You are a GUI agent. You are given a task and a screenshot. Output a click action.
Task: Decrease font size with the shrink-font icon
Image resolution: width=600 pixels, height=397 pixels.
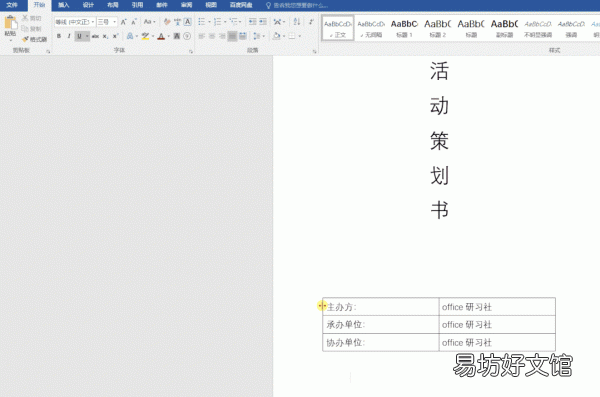click(134, 22)
